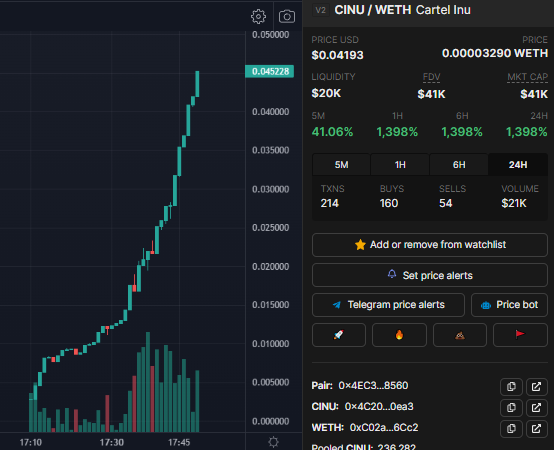
Task: Click the fire reaction button
Action: click(399, 334)
